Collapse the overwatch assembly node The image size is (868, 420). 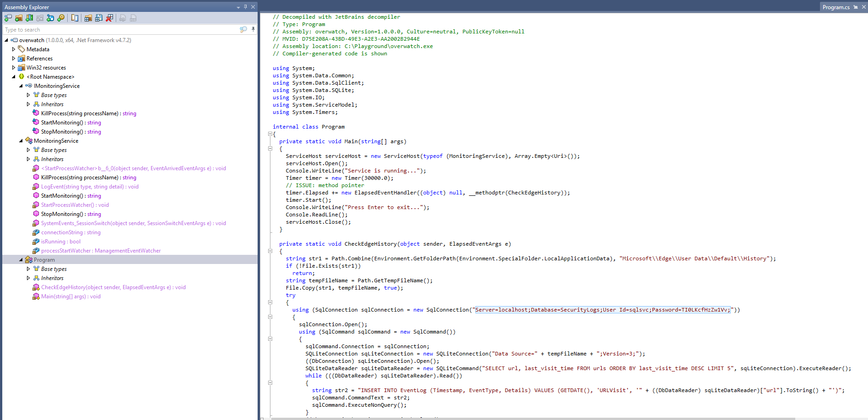click(6, 40)
